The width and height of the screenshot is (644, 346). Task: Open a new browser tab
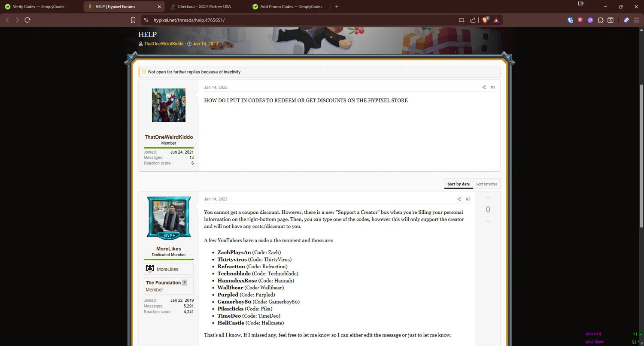(337, 6)
